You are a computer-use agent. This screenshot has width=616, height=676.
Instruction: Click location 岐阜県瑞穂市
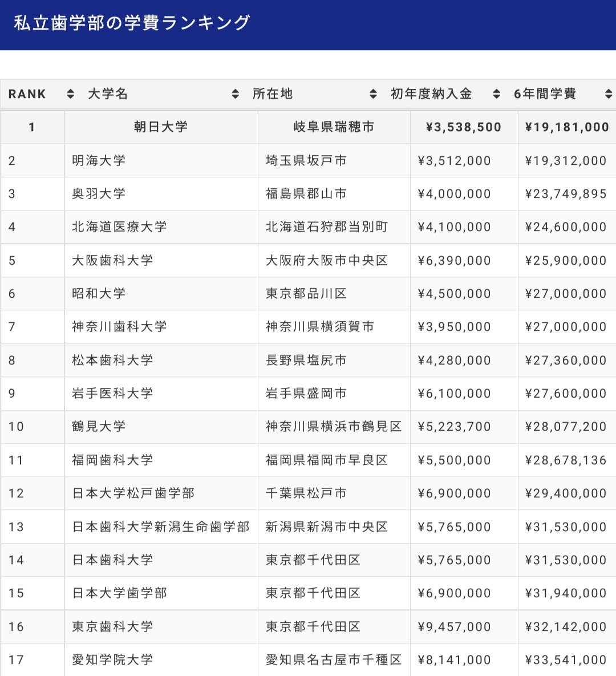334,127
